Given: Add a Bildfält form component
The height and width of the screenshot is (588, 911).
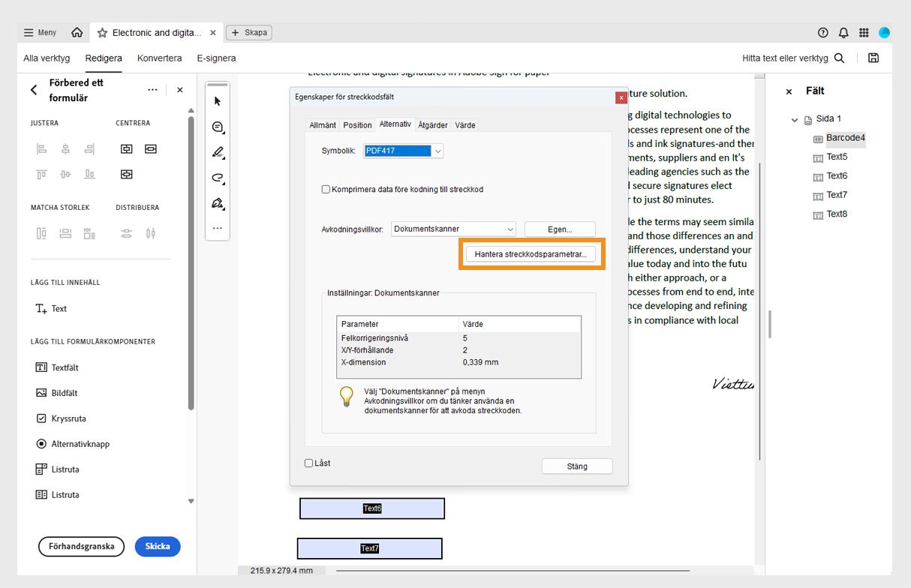Looking at the screenshot, I should pos(57,393).
